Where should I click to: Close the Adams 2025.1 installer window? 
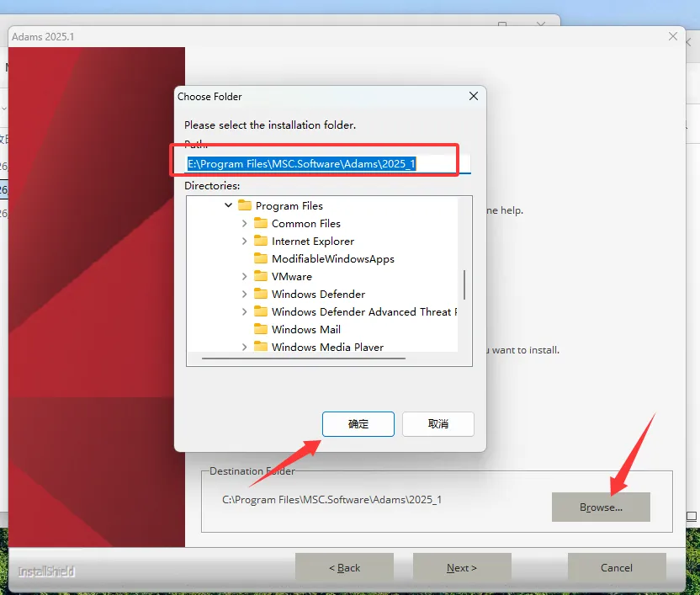(x=673, y=36)
